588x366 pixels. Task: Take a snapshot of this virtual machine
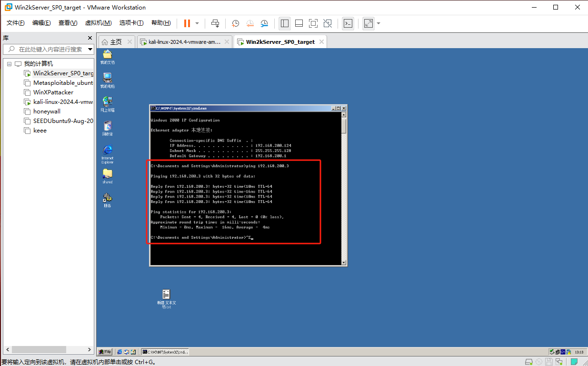coord(236,23)
